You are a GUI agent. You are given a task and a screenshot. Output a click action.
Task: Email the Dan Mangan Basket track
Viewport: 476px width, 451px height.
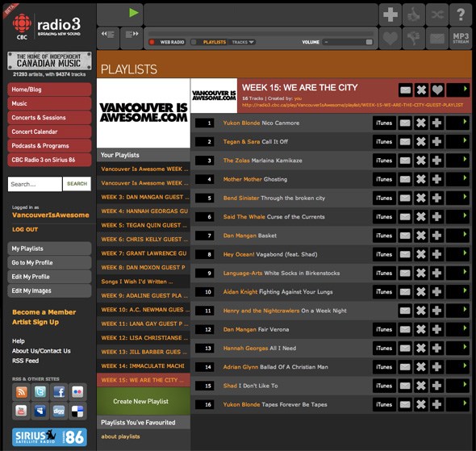point(405,236)
